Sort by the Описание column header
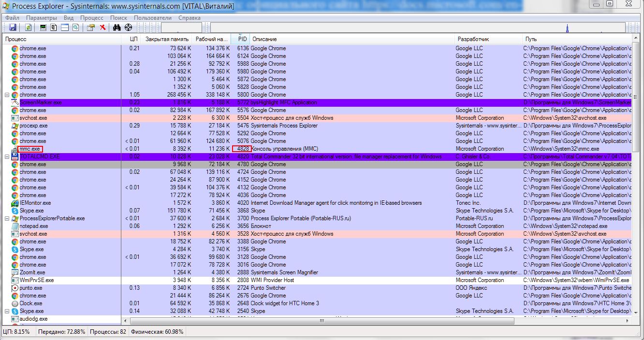This screenshot has width=644, height=340. pos(352,39)
